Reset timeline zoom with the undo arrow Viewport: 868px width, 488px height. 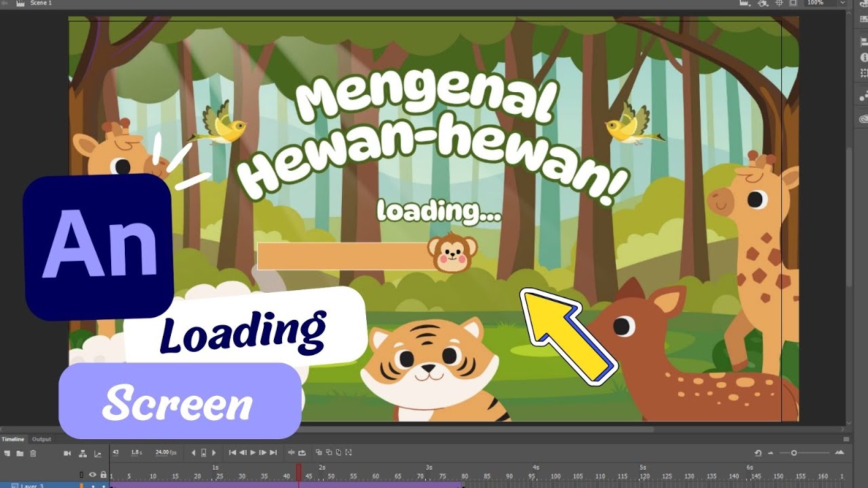click(758, 453)
